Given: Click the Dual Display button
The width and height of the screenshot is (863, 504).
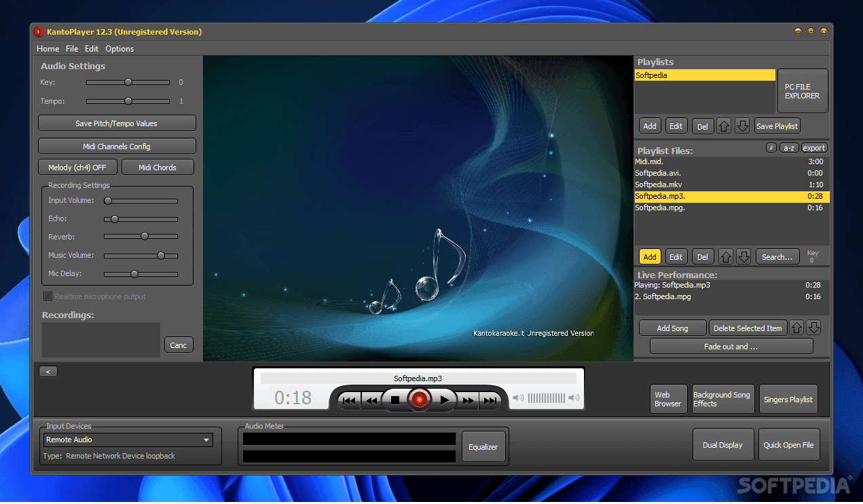Looking at the screenshot, I should [722, 445].
